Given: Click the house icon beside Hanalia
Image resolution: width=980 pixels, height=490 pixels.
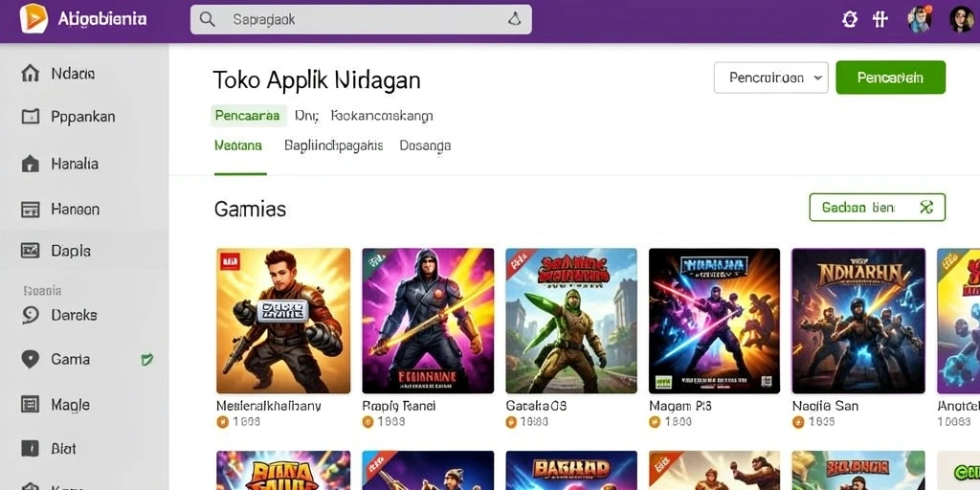Looking at the screenshot, I should point(30,164).
